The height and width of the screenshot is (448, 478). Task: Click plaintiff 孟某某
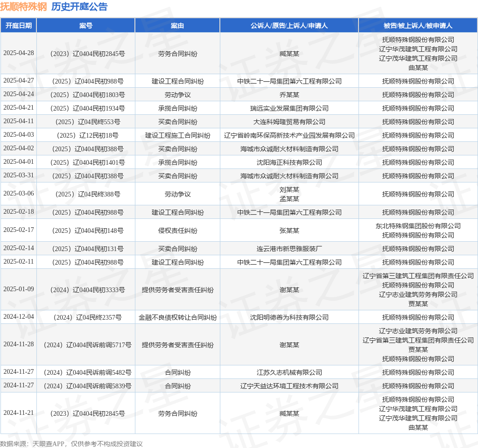click(289, 199)
